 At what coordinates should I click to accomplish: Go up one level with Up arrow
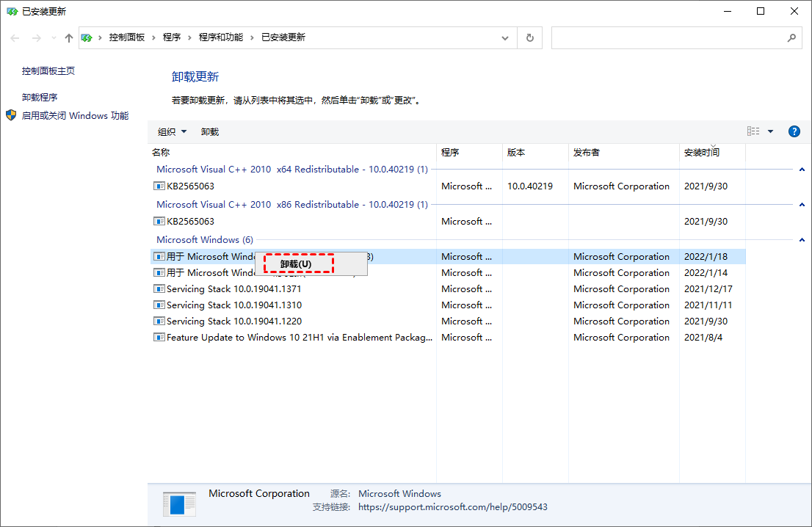click(68, 37)
